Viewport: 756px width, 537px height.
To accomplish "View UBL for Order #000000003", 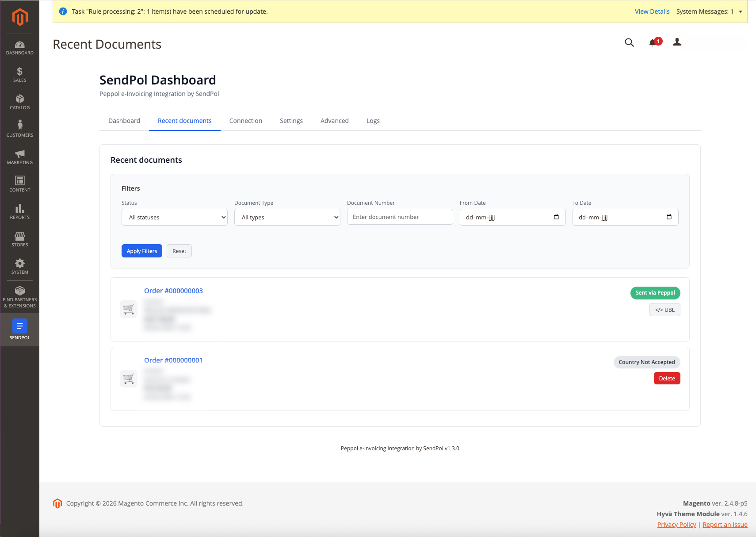I will pyautogui.click(x=664, y=310).
